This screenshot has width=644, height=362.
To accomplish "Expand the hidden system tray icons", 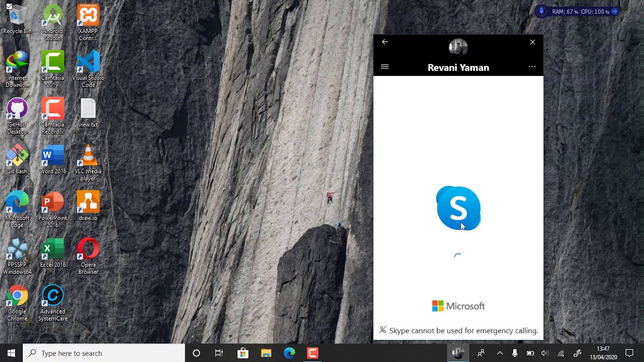I will click(x=500, y=353).
